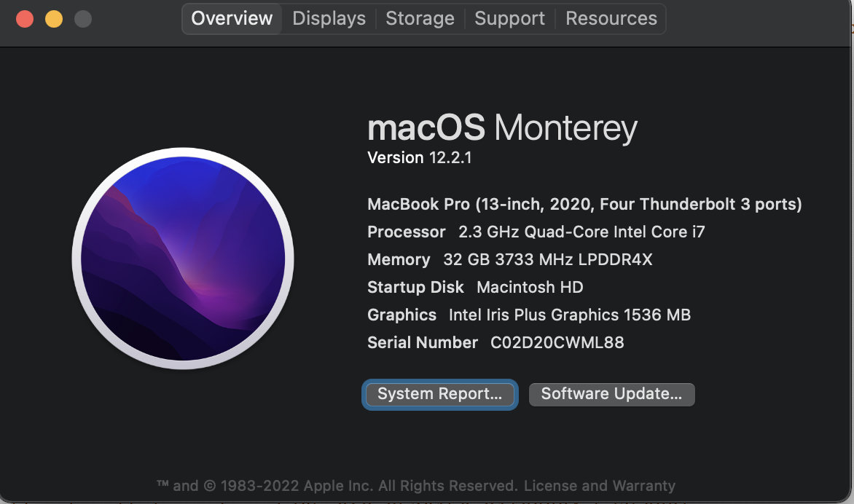Click the Software Update button

pos(611,394)
